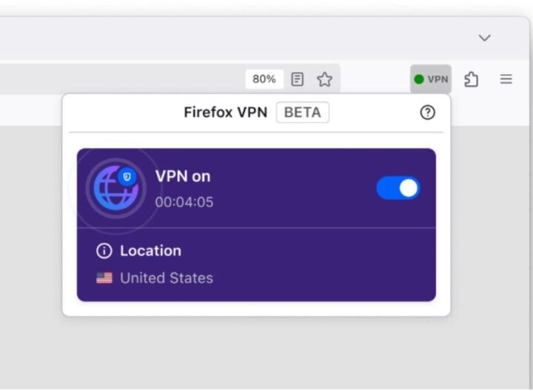The image size is (533, 392).
Task: Click the Location heading
Action: [x=150, y=251]
